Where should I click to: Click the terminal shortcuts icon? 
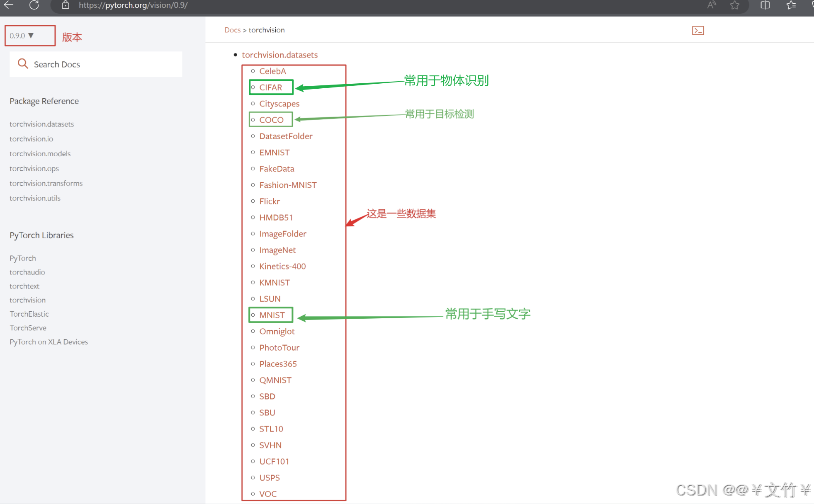(x=698, y=30)
